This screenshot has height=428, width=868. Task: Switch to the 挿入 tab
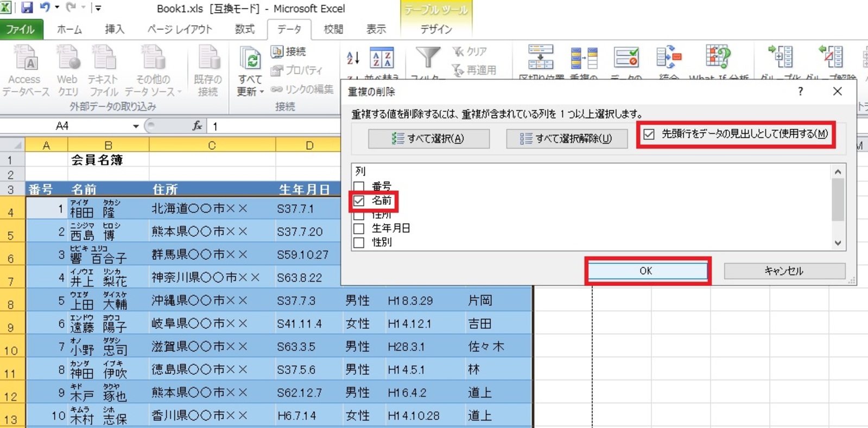(x=114, y=29)
